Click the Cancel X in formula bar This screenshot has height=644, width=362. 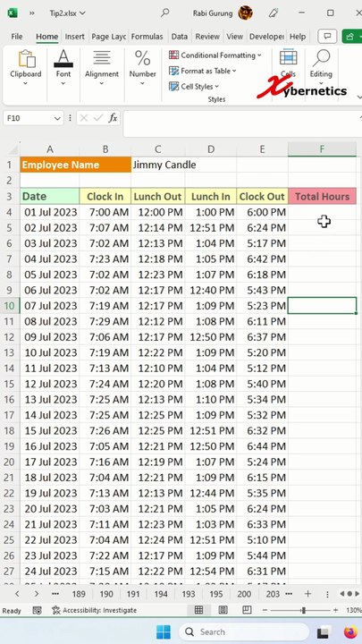point(84,118)
